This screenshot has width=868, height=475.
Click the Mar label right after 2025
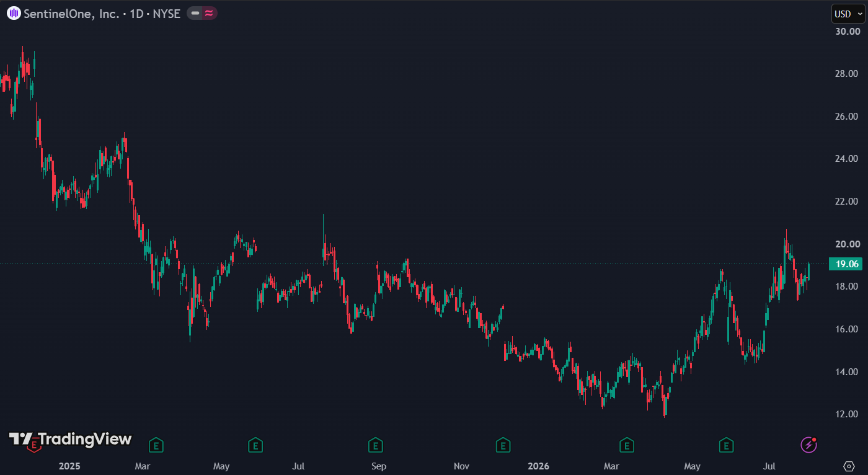pyautogui.click(x=143, y=466)
